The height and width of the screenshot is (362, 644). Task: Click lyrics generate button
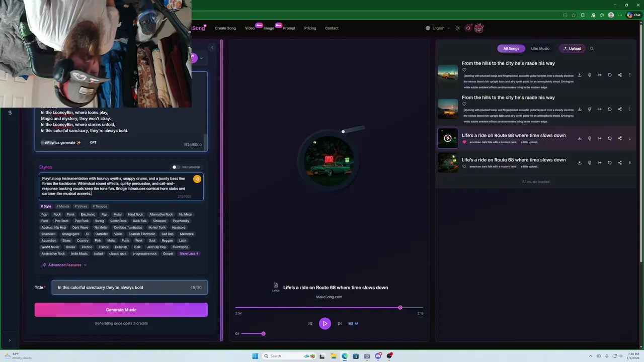pos(63,142)
